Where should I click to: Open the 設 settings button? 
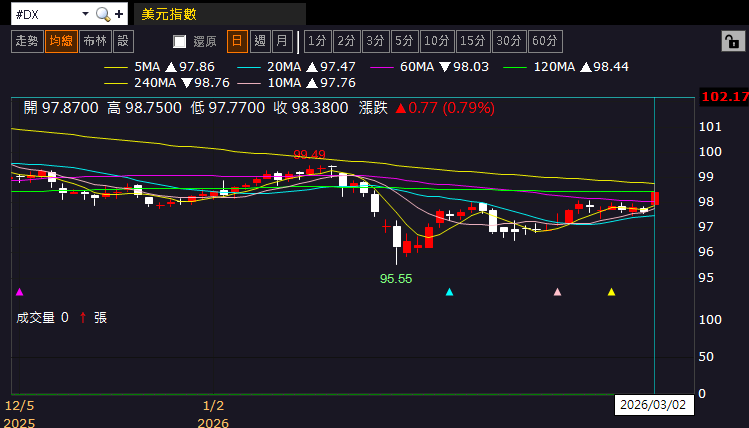point(123,42)
